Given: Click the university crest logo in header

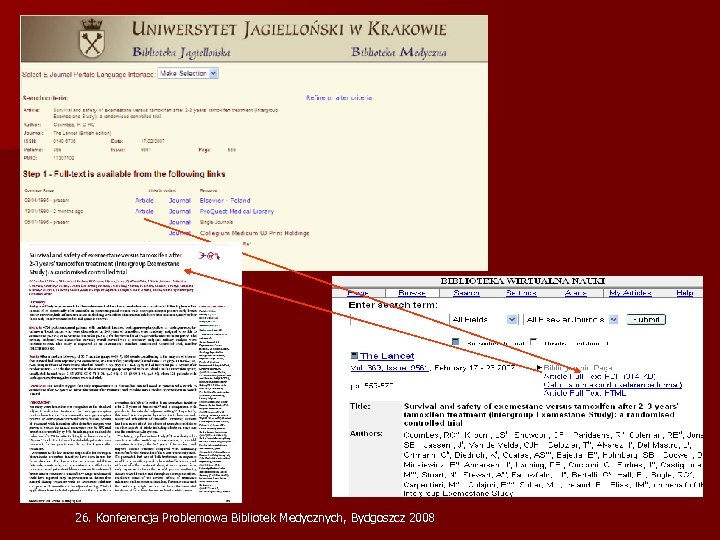Looking at the screenshot, I should pos(92,39).
